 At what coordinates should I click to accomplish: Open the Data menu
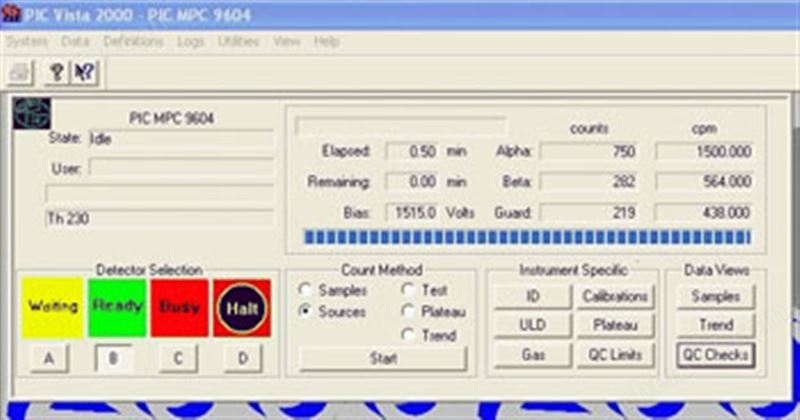pos(76,41)
